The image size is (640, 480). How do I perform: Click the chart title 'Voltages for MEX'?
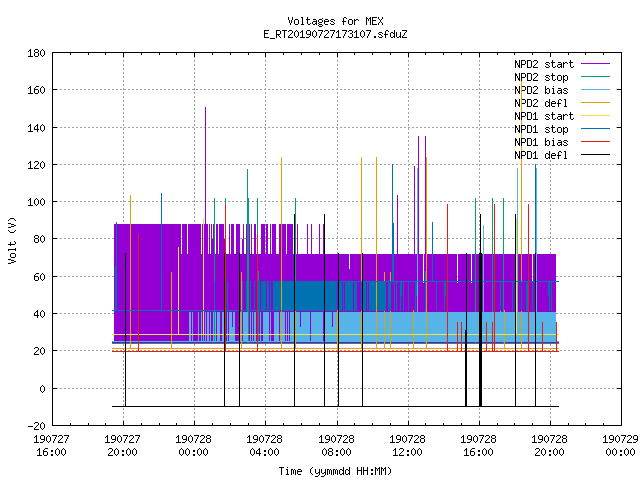point(335,21)
